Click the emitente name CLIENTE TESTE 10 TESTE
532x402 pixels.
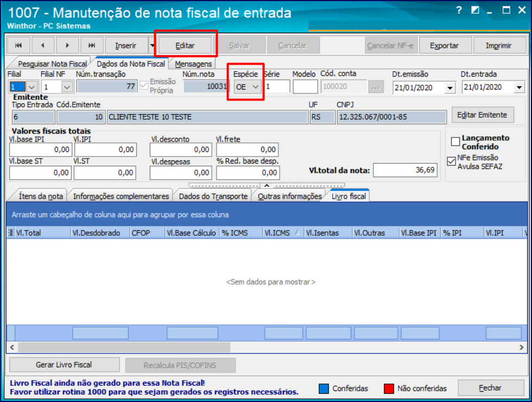(207, 117)
